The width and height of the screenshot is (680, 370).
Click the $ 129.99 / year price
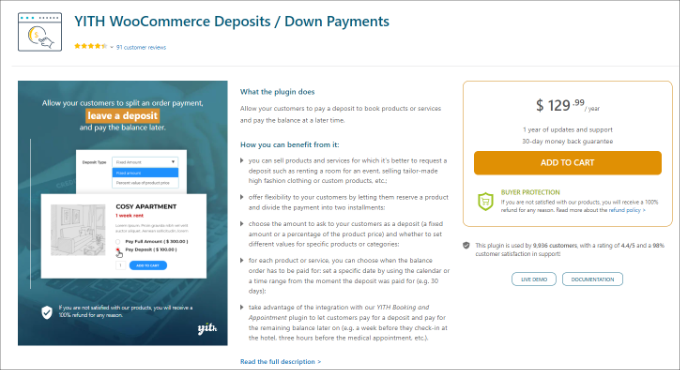click(x=567, y=105)
